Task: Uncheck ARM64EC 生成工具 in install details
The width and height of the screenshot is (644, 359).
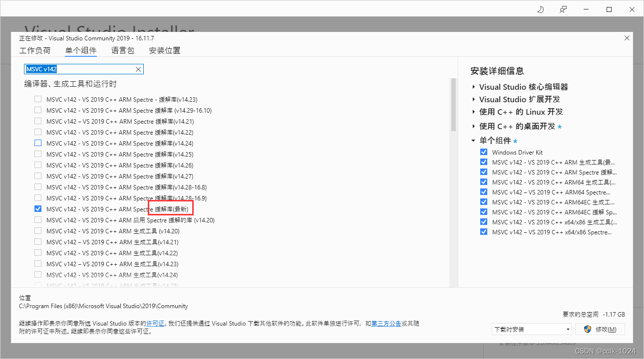Action: (483, 202)
